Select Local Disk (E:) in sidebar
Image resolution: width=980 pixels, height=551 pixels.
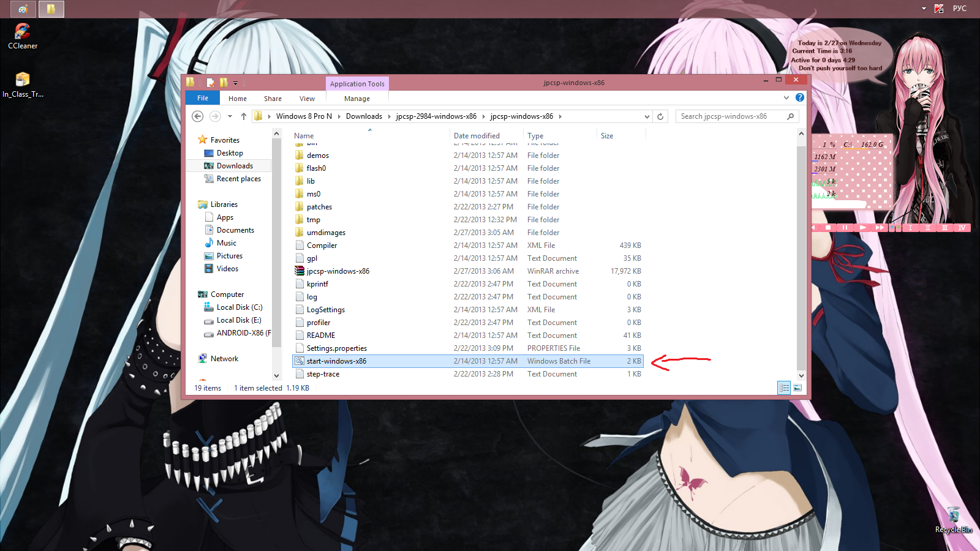point(239,320)
